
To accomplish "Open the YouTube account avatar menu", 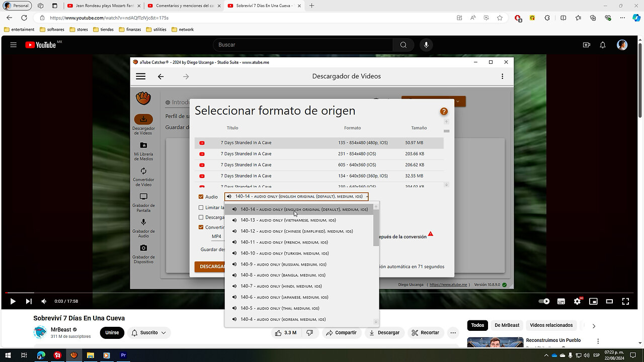I will pos(622,45).
